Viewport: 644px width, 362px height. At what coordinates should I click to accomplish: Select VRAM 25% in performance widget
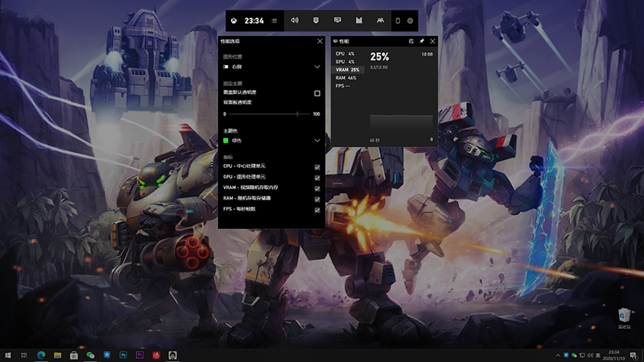(x=348, y=70)
